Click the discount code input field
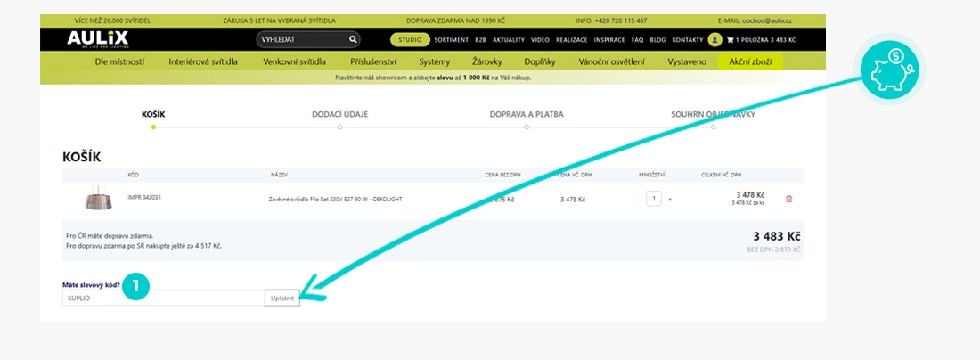980x360 pixels. (163, 299)
